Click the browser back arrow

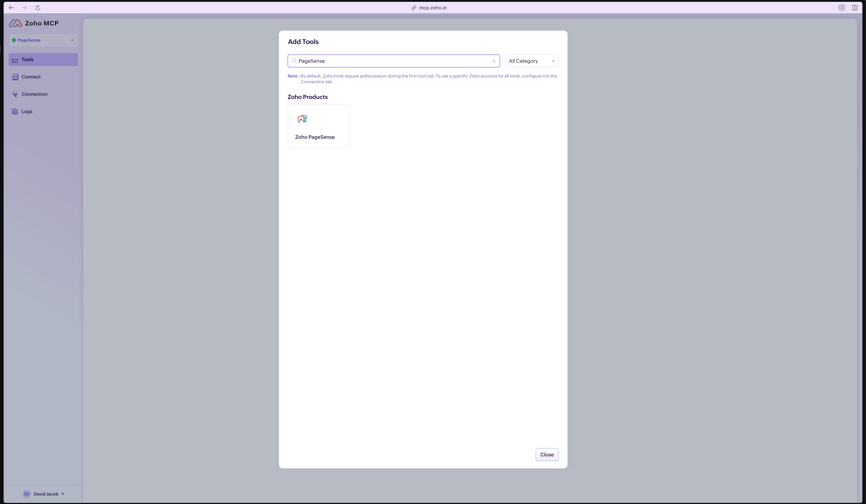click(11, 8)
